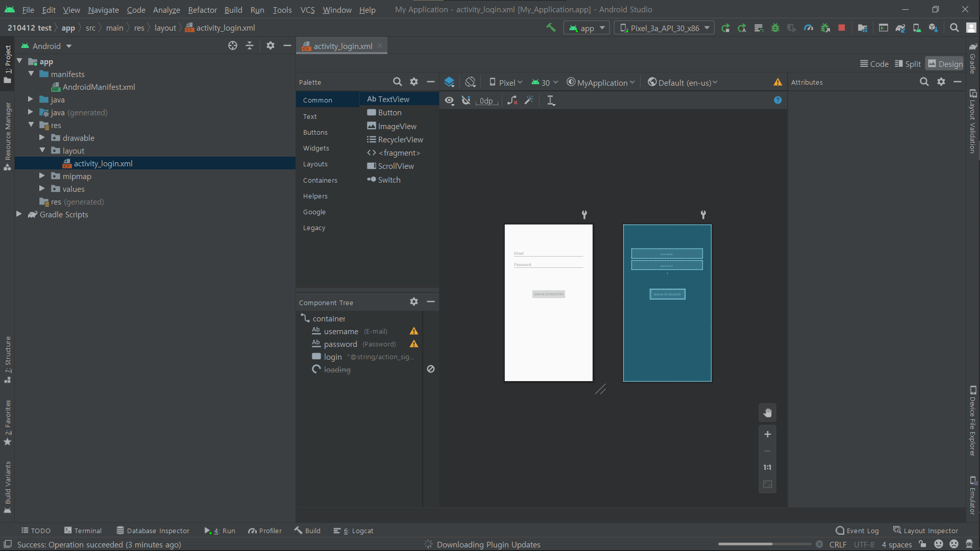Toggle autoconnect magnet icon

click(x=466, y=101)
